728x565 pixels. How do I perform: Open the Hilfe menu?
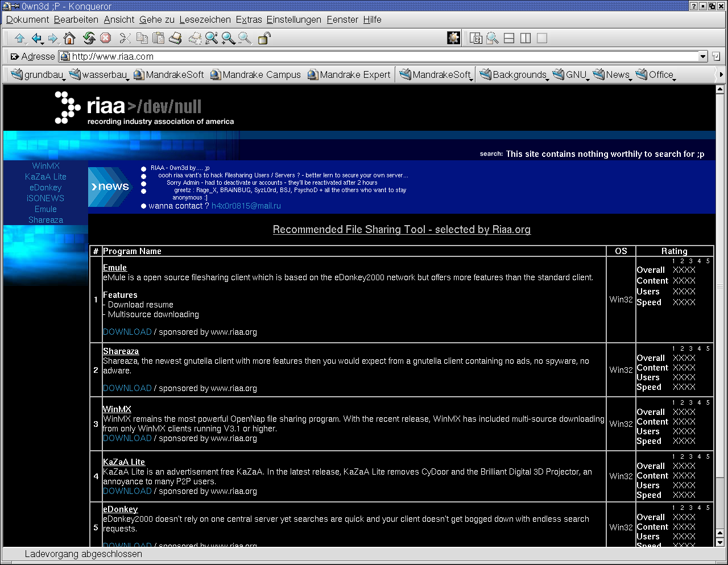click(x=372, y=19)
